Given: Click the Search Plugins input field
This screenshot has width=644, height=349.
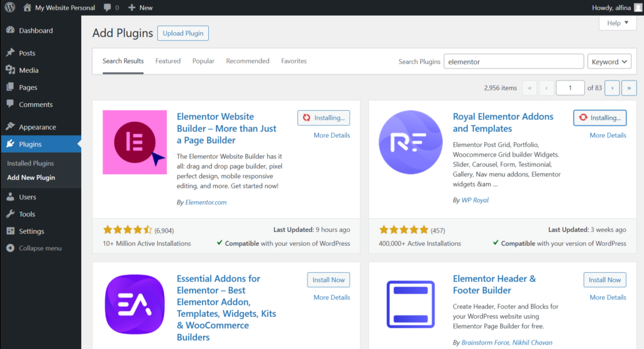Looking at the screenshot, I should pyautogui.click(x=514, y=62).
